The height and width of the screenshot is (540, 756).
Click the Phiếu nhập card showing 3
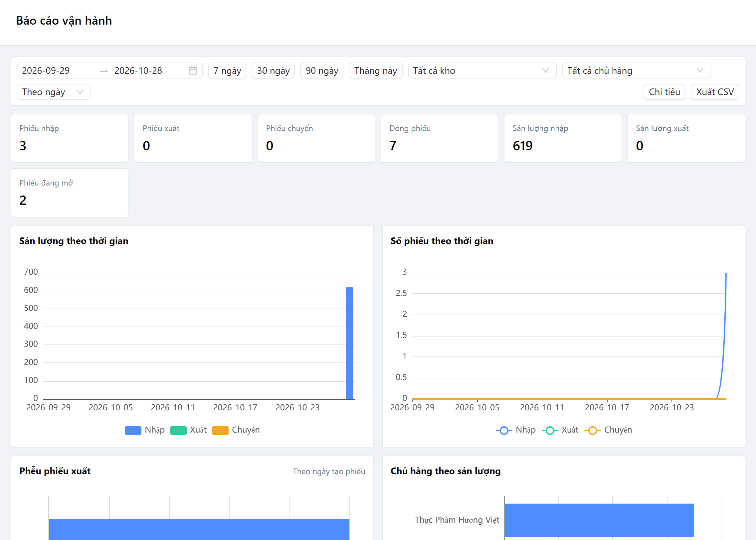click(x=70, y=138)
